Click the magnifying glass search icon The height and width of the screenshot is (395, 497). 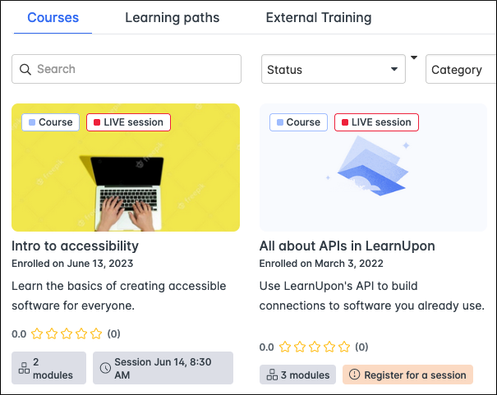point(25,69)
